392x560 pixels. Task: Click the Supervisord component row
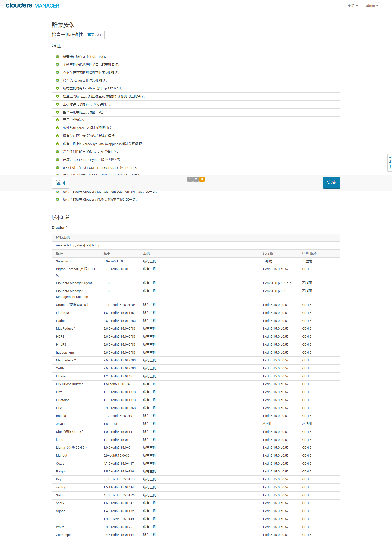(x=196, y=261)
